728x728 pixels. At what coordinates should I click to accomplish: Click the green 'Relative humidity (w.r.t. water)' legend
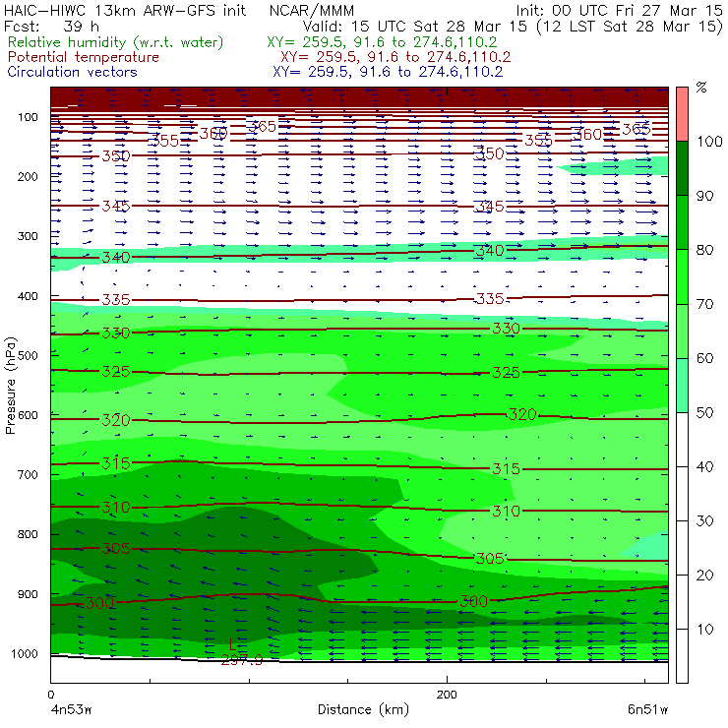point(116,42)
